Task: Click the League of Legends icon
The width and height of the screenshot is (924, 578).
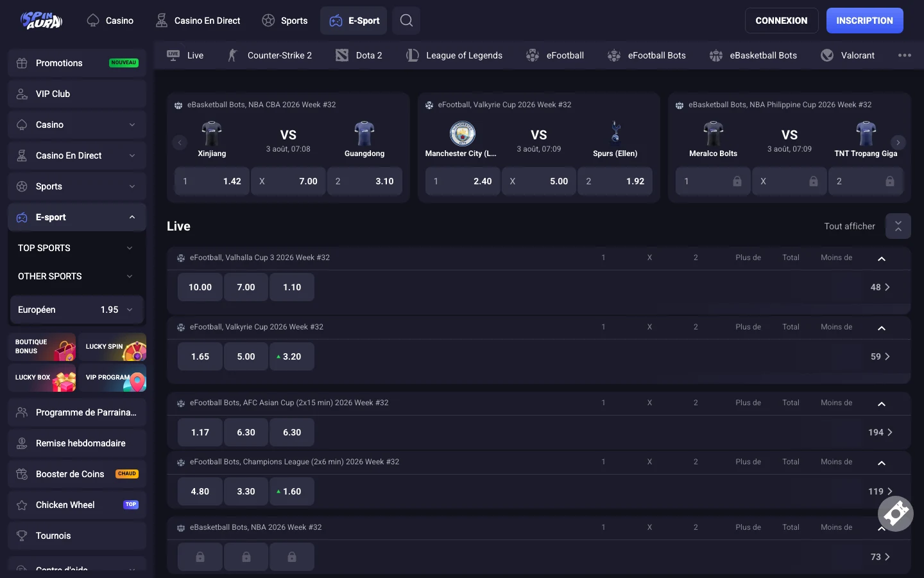Action: point(413,55)
